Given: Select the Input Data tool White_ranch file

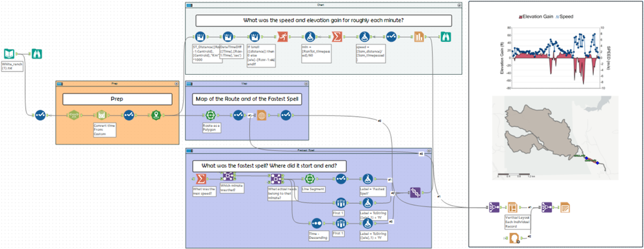Looking at the screenshot, I should coord(9,54).
